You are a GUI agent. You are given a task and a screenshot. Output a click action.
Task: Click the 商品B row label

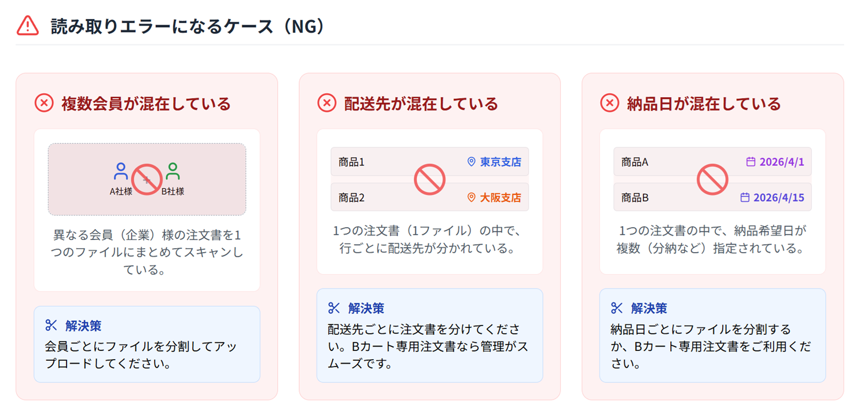point(635,198)
